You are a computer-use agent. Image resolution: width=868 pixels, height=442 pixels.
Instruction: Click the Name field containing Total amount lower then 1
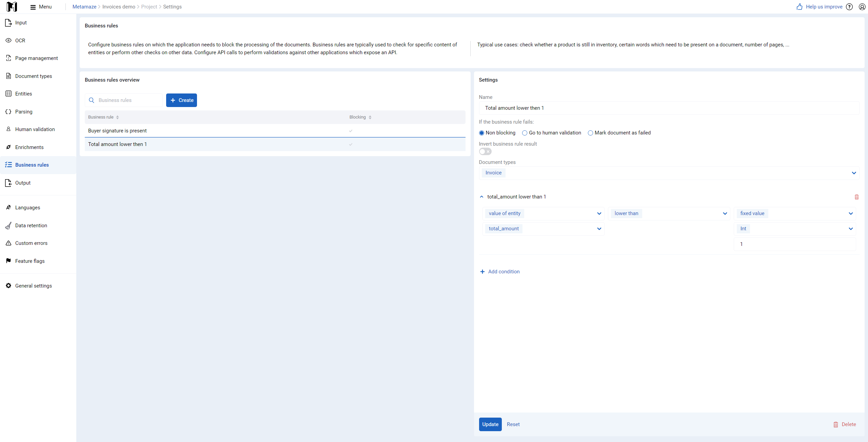tap(669, 108)
